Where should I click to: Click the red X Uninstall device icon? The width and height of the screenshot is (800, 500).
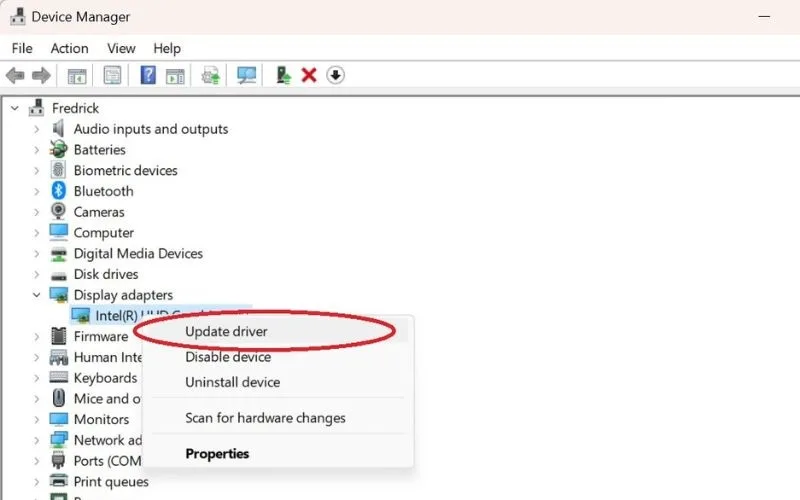tap(309, 76)
